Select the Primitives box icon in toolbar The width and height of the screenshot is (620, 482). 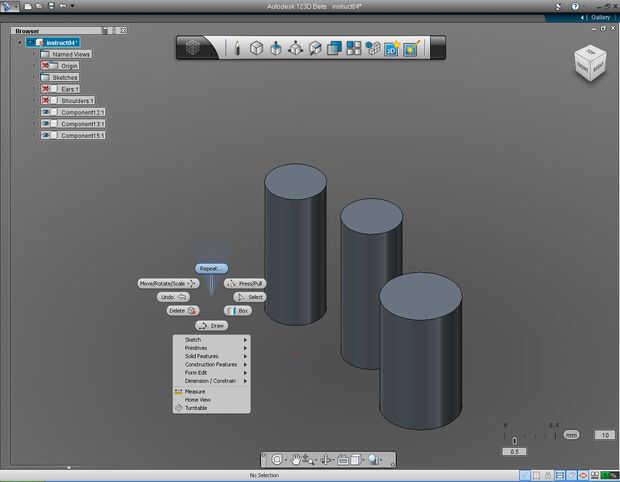pos(256,48)
